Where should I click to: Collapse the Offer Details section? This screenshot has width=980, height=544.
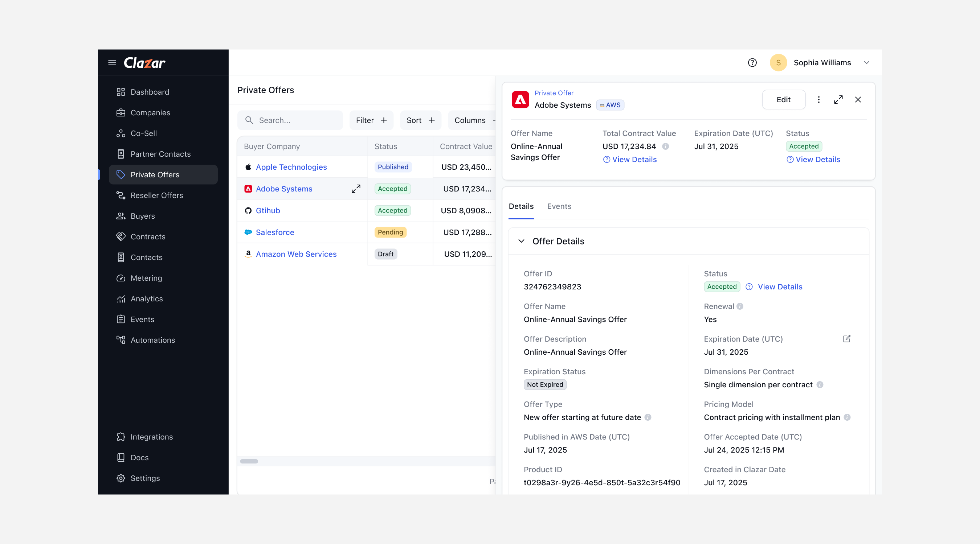pyautogui.click(x=521, y=241)
